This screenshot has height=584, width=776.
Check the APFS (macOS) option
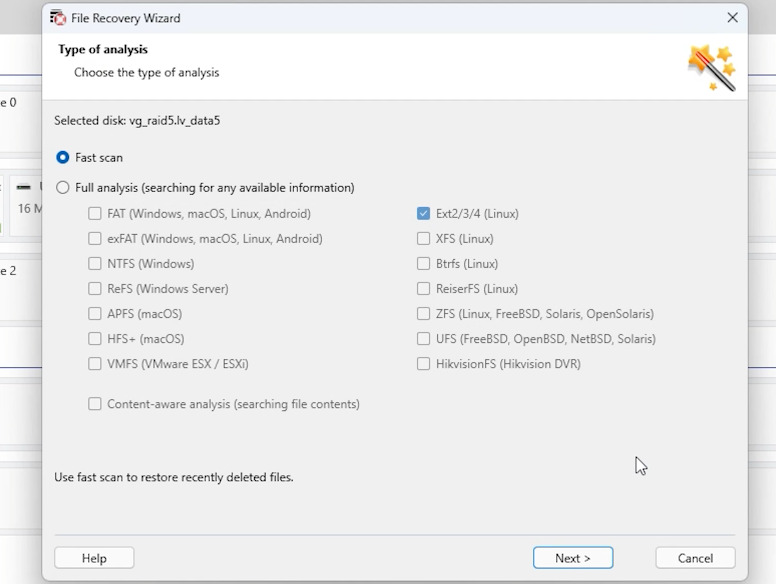click(x=95, y=314)
